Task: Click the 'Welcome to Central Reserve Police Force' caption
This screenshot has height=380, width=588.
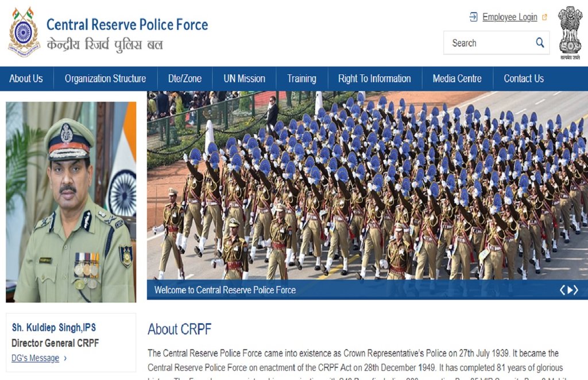Action: 225,290
